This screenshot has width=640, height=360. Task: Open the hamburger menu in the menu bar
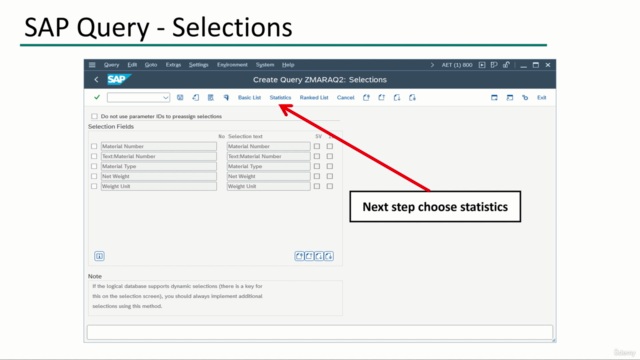point(92,65)
